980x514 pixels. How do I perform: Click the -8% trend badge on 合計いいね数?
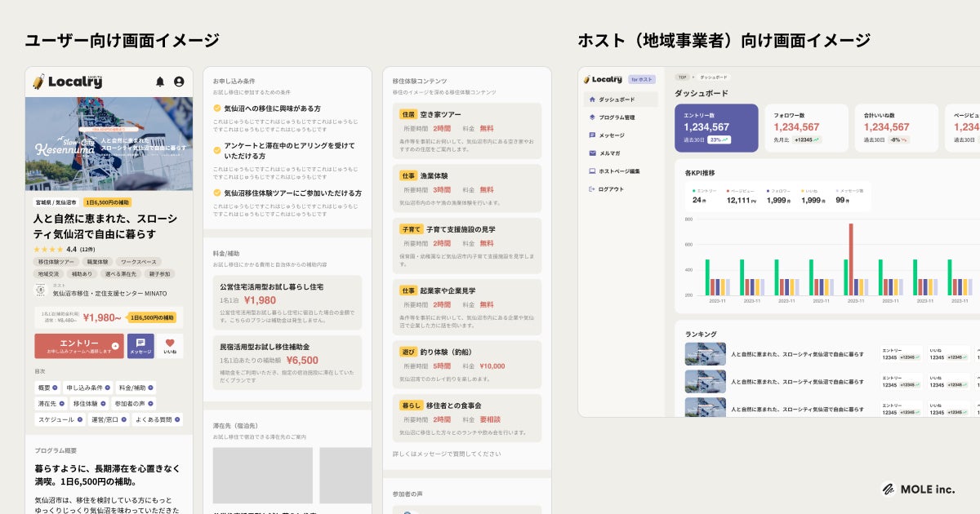901,140
